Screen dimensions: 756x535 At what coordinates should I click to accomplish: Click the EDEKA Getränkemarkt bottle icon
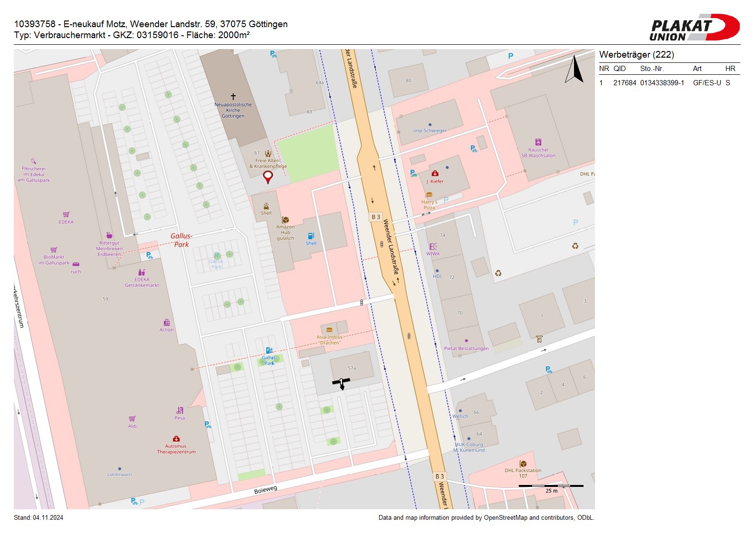click(x=141, y=273)
